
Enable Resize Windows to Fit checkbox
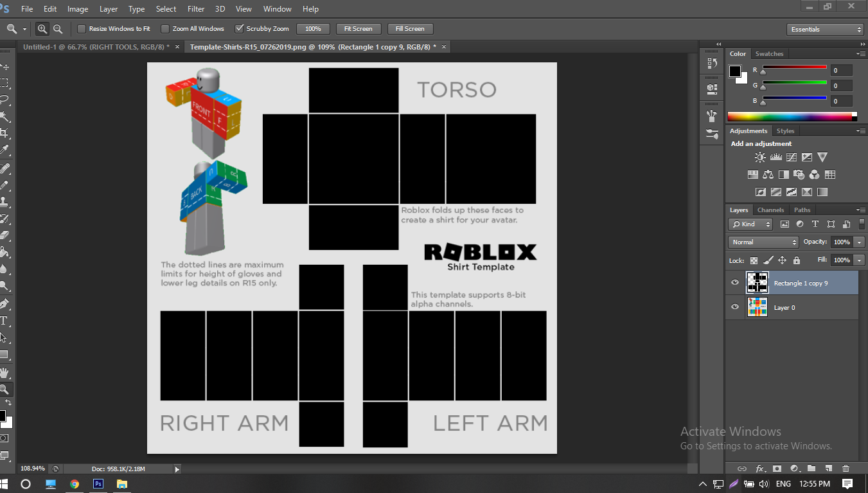click(x=82, y=29)
